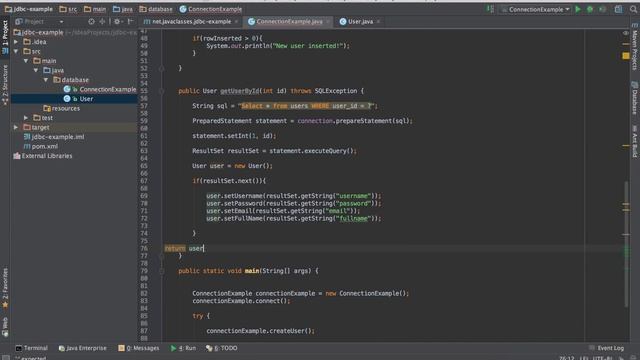Close the net.javaclasses.jdbc-example tab
This screenshot has height=360, width=640.
(236, 21)
